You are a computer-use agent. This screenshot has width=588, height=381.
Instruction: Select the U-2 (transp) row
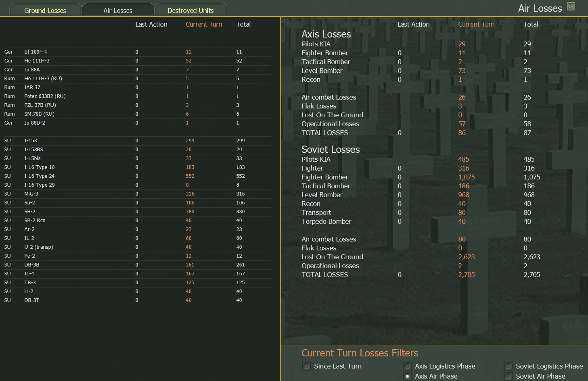pos(137,247)
